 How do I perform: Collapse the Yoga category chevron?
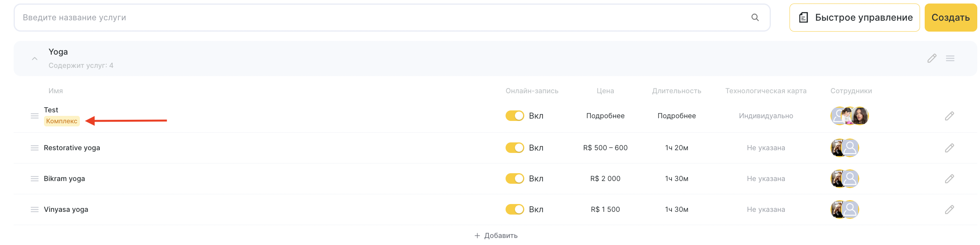35,59
